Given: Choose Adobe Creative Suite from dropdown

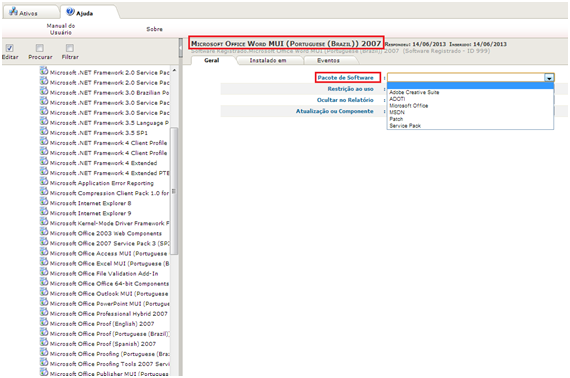Looking at the screenshot, I should pos(414,92).
